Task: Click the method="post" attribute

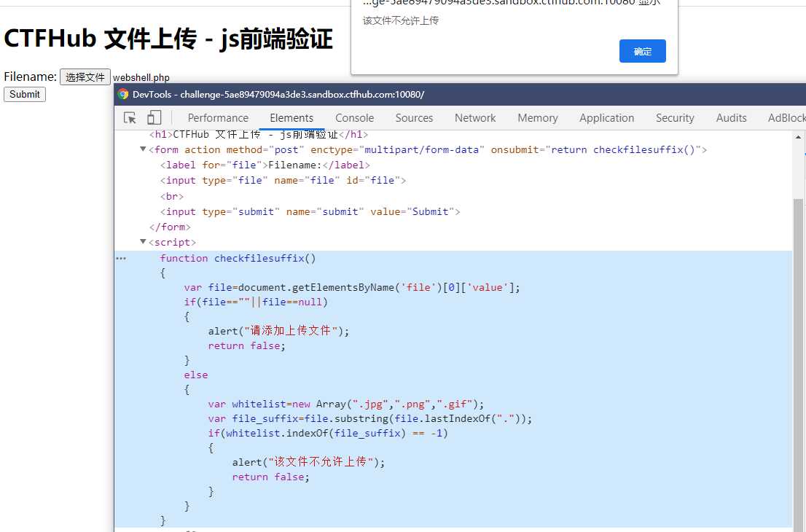Action: (x=265, y=149)
